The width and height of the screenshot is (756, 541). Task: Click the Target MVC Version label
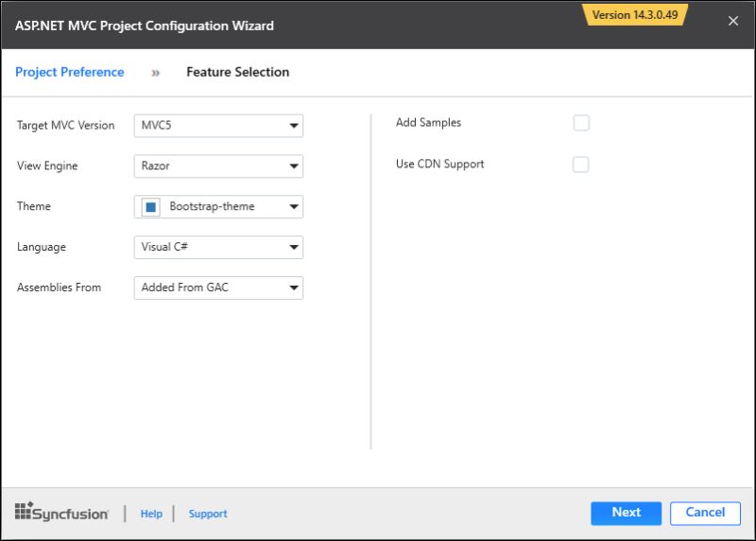coord(65,126)
